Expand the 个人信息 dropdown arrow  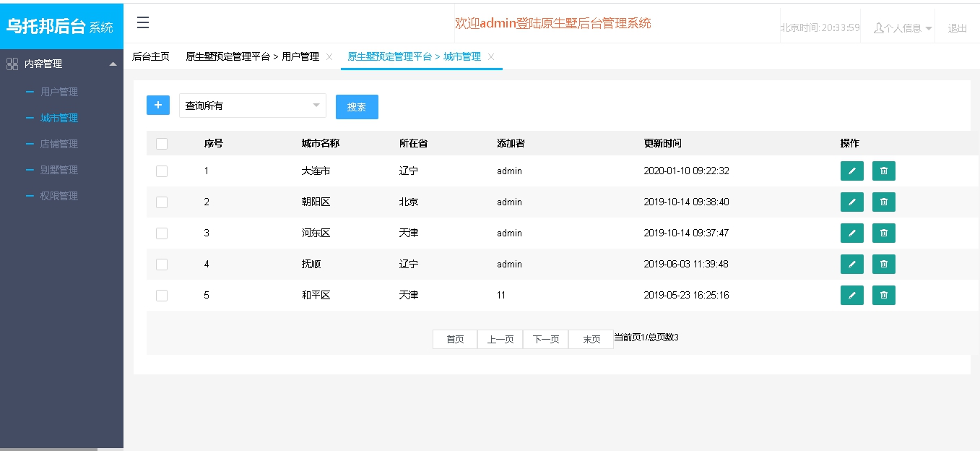[x=929, y=29]
